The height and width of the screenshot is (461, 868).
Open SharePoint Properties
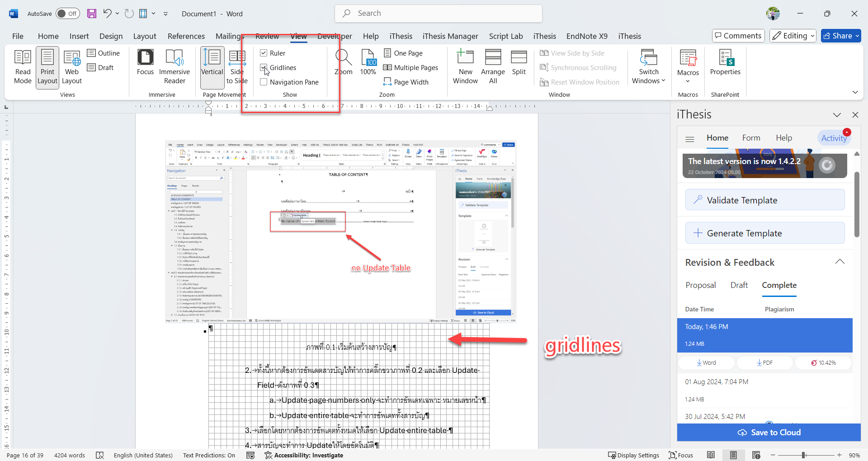[x=725, y=63]
